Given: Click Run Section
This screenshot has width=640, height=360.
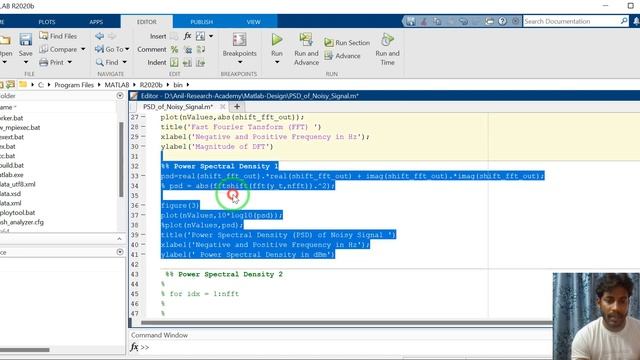Looking at the screenshot, I should (x=347, y=42).
